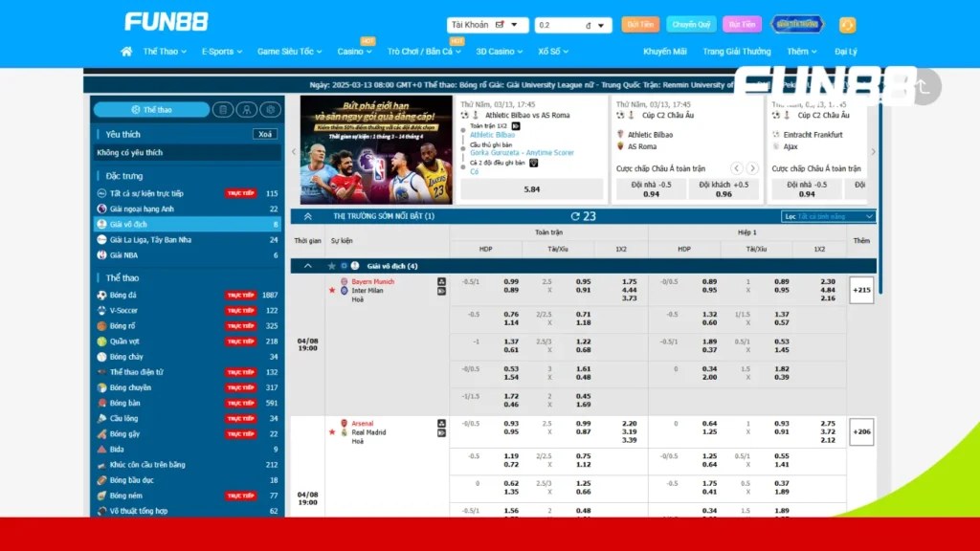Open the promotional banner image
Viewport: 980px width, 551px height.
pyautogui.click(x=376, y=150)
